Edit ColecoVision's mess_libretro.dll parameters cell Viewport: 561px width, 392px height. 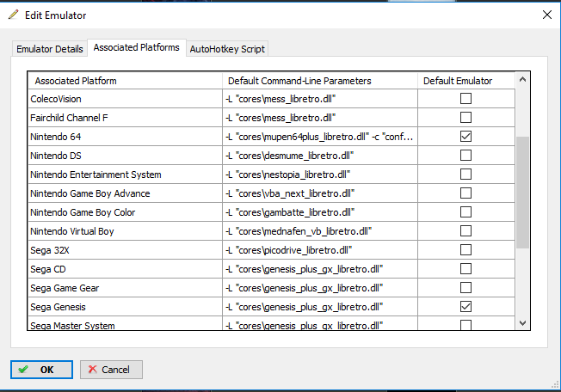(320, 99)
